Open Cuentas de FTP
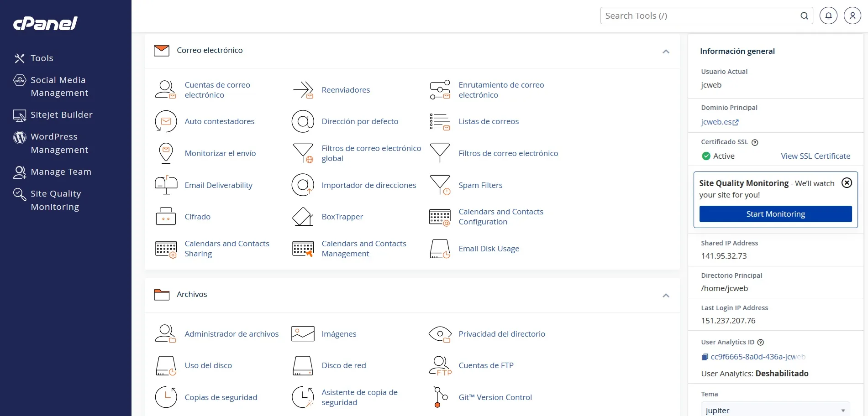 pyautogui.click(x=486, y=365)
